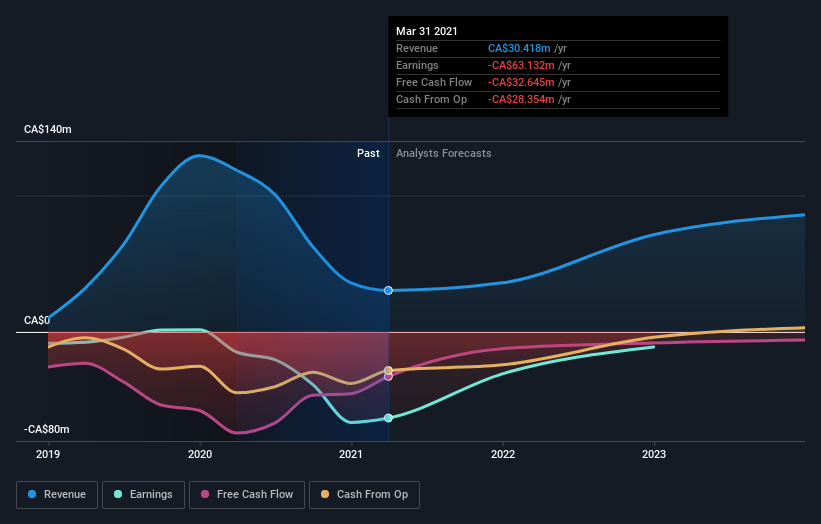Click the Cash From Op label in tooltip
Image resolution: width=821 pixels, height=524 pixels.
pyautogui.click(x=431, y=99)
